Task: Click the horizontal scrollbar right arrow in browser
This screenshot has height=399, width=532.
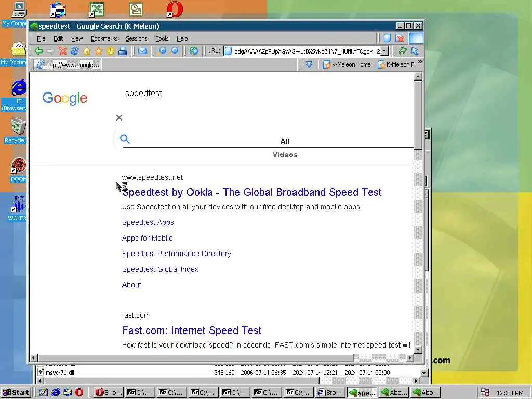Action: [410, 357]
